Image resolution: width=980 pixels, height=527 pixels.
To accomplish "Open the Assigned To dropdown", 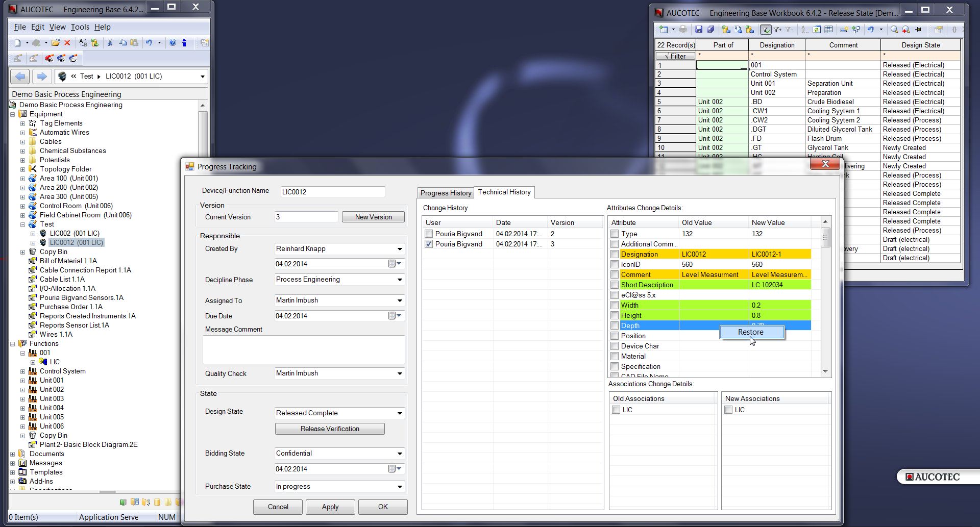I will tap(400, 300).
